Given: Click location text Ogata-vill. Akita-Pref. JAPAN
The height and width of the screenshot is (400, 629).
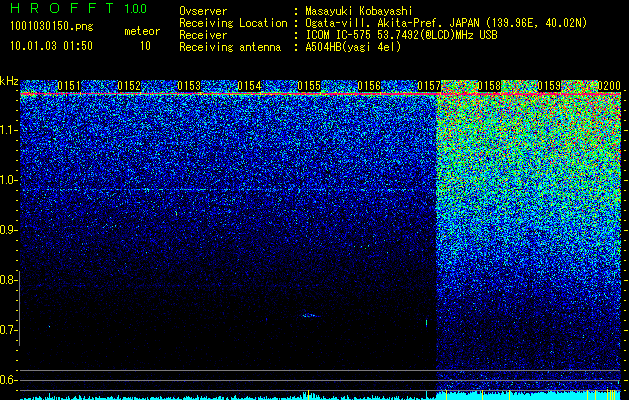Looking at the screenshot, I should pyautogui.click(x=392, y=23).
